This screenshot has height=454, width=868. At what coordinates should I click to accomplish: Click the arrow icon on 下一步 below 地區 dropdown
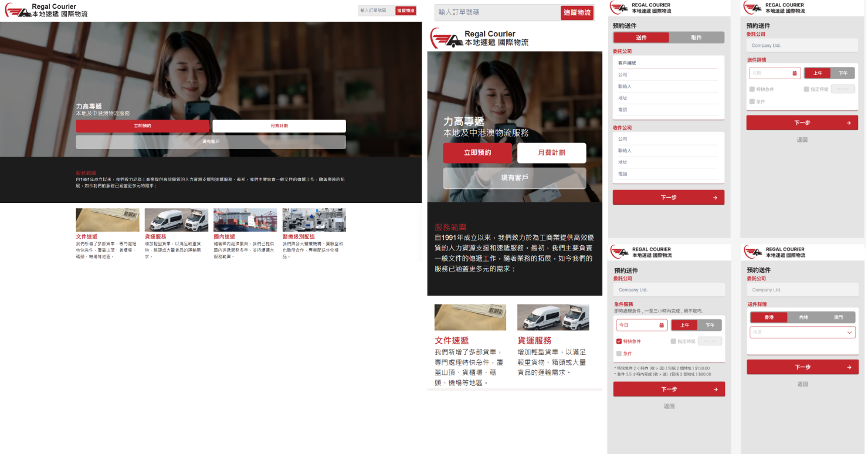849,367
